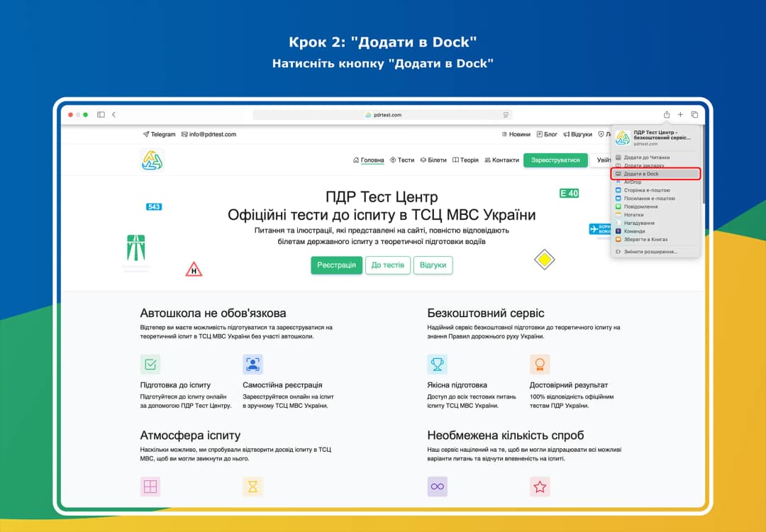This screenshot has height=532, width=766.
Task: Click the pdrtest.com address bar
Action: point(382,115)
